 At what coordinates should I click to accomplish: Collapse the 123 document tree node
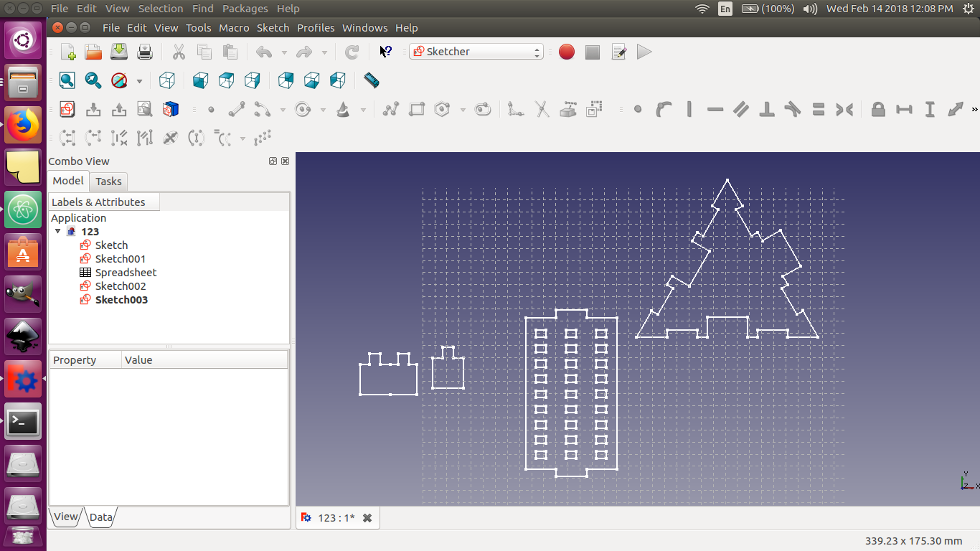[x=57, y=231]
